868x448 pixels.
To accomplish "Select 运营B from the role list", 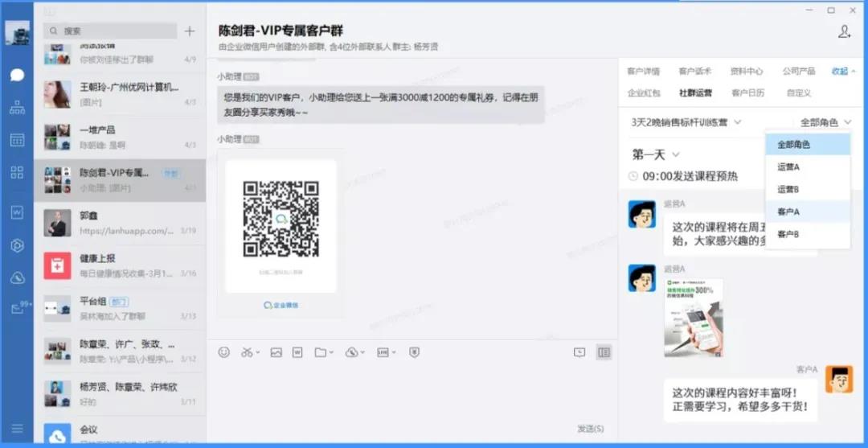I will [788, 189].
